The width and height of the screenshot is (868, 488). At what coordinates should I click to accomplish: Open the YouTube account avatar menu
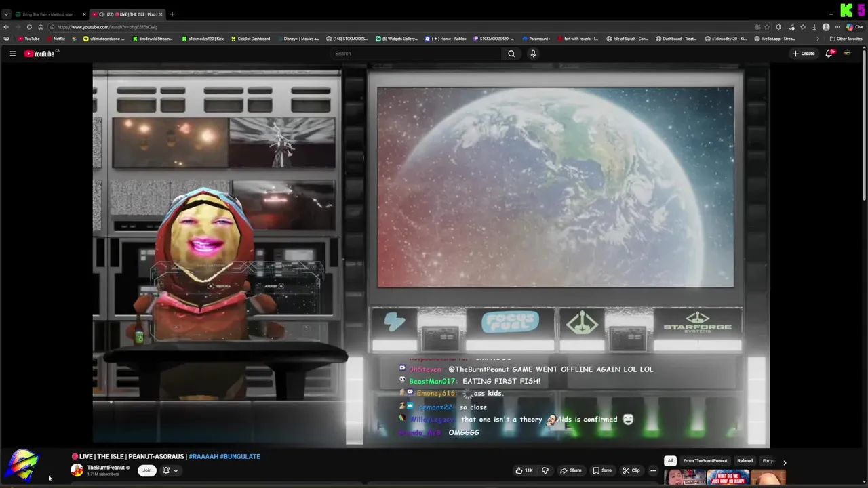point(847,54)
